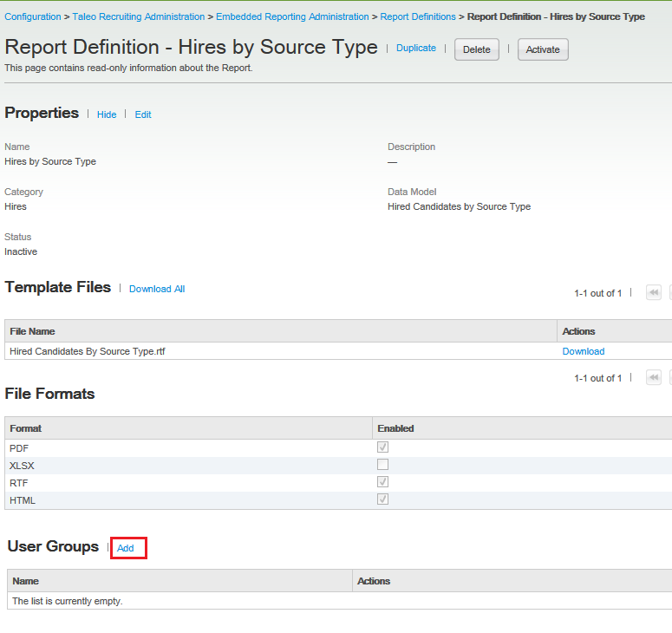Click the Duplicate link
672x633 pixels.
pos(416,49)
